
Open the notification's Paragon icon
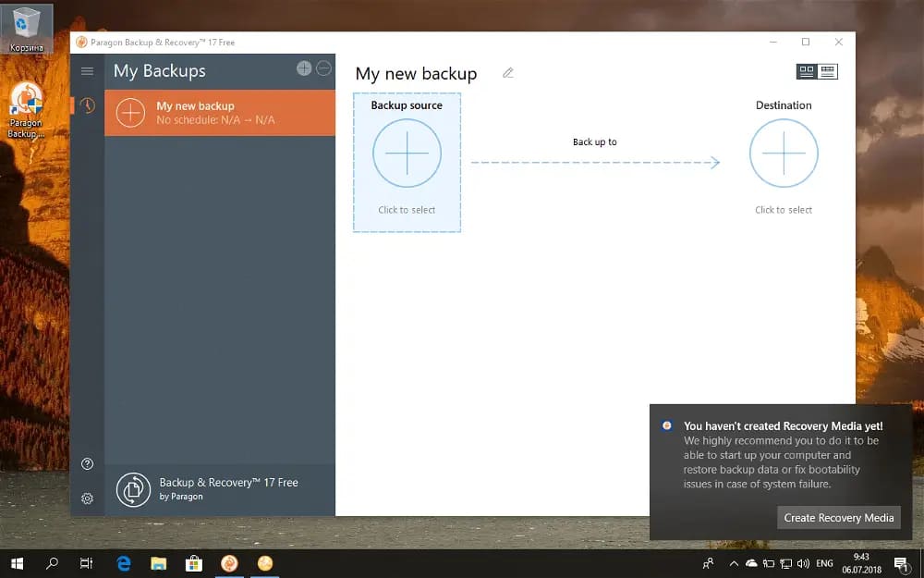(x=666, y=425)
